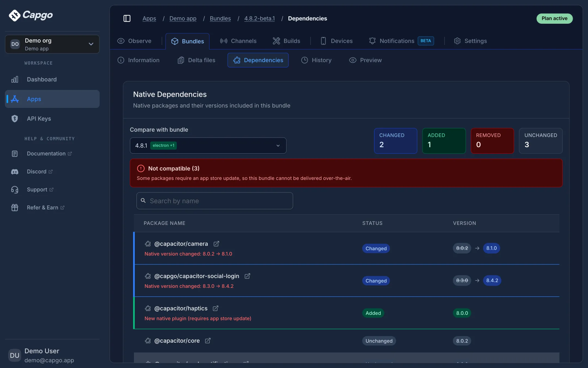This screenshot has width=588, height=368.
Task: Click the Capgo logo
Action: [x=31, y=15]
